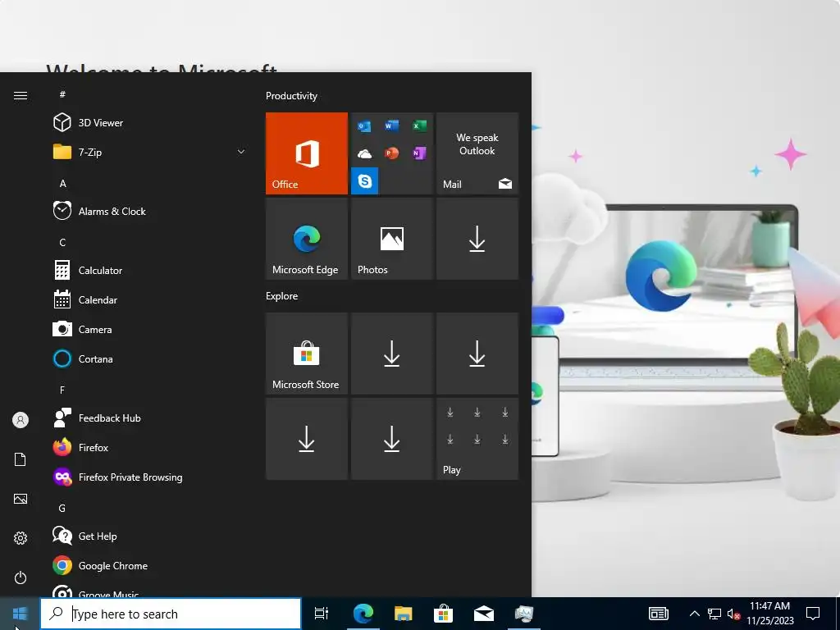Screen dimensions: 840x630
Task: Launch Firefox from the app list
Action: point(150,447)
